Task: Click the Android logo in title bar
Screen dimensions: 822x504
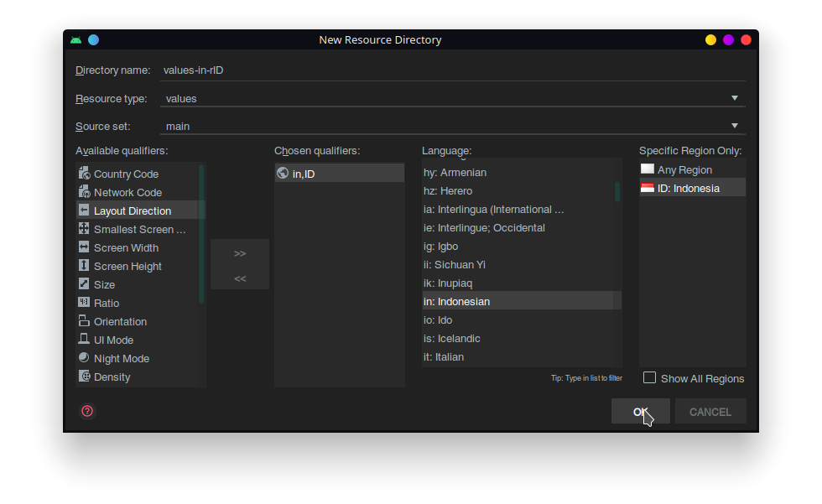Action: click(x=76, y=39)
